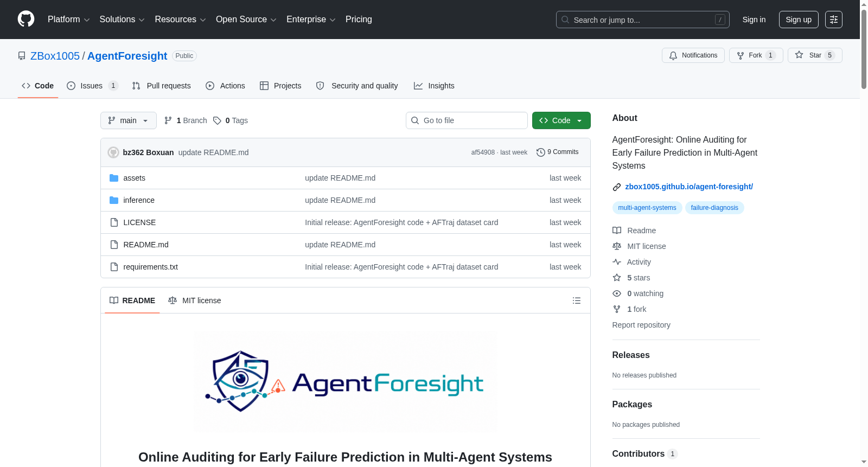
Task: Fork the AgentForesight repository
Action: click(x=756, y=55)
